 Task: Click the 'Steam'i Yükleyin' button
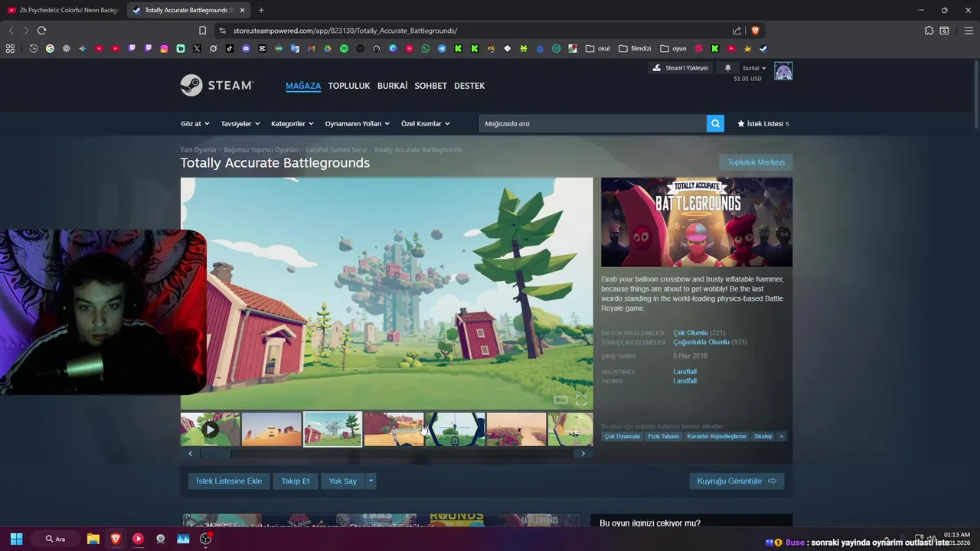coord(680,67)
